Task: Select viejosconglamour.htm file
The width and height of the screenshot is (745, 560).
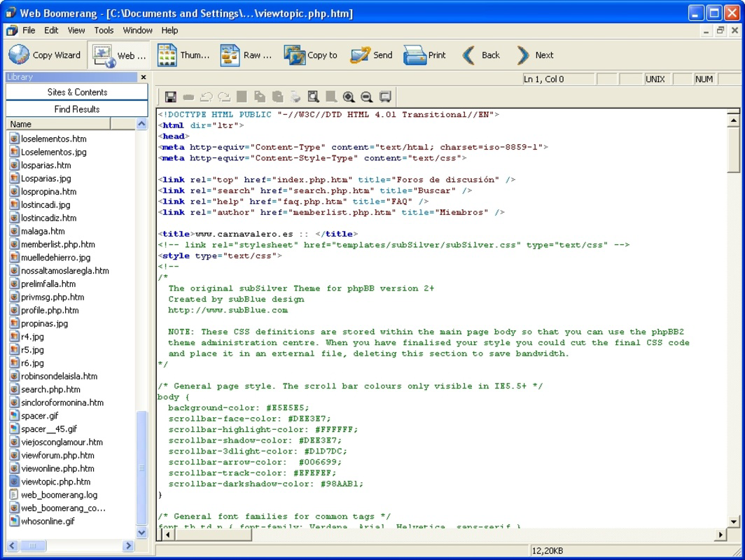Action: coord(56,442)
